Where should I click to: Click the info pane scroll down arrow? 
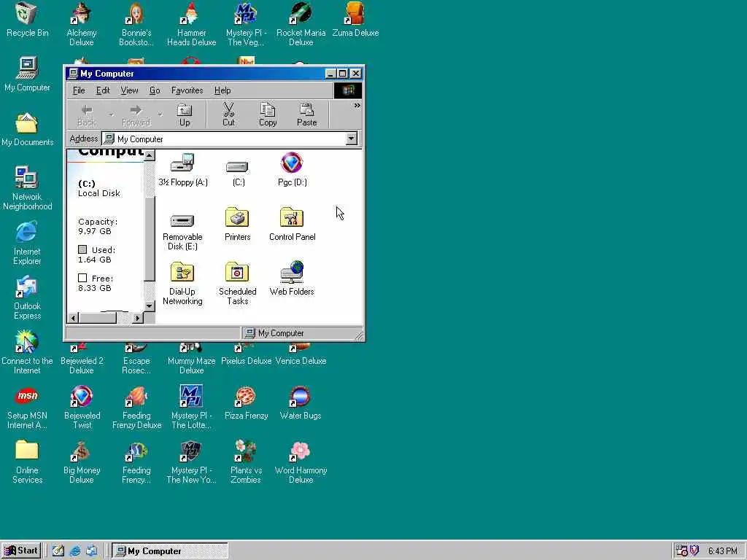pyautogui.click(x=150, y=306)
